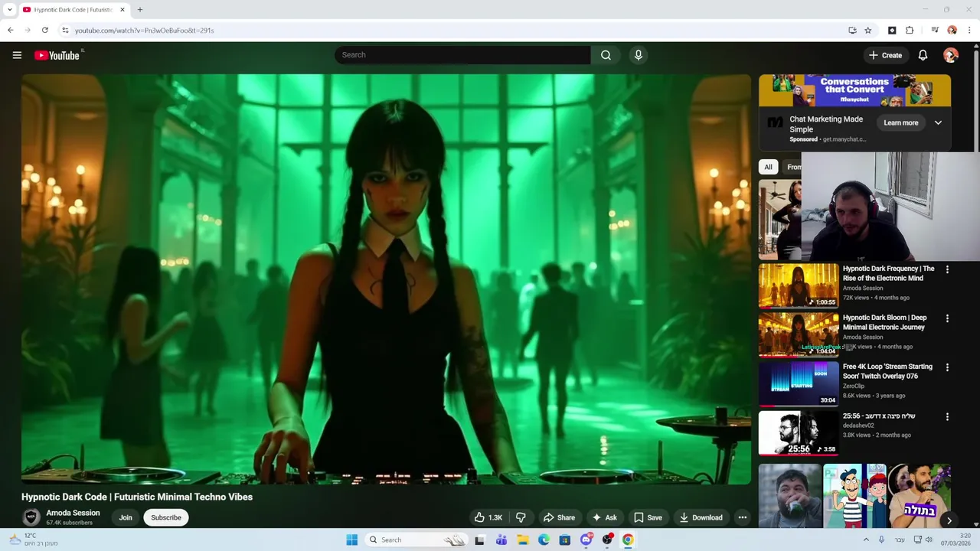Open Conversations that Convert ad banner
The width and height of the screenshot is (980, 551).
tap(854, 90)
